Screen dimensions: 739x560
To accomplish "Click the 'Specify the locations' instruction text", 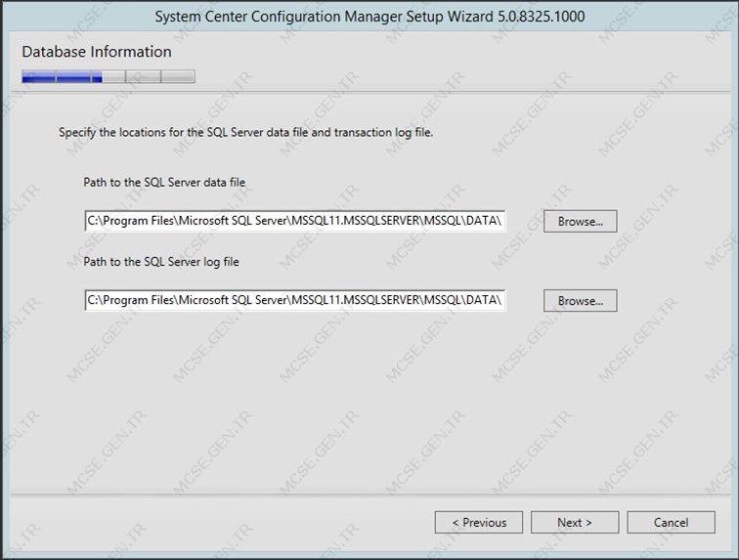I will coord(246,133).
